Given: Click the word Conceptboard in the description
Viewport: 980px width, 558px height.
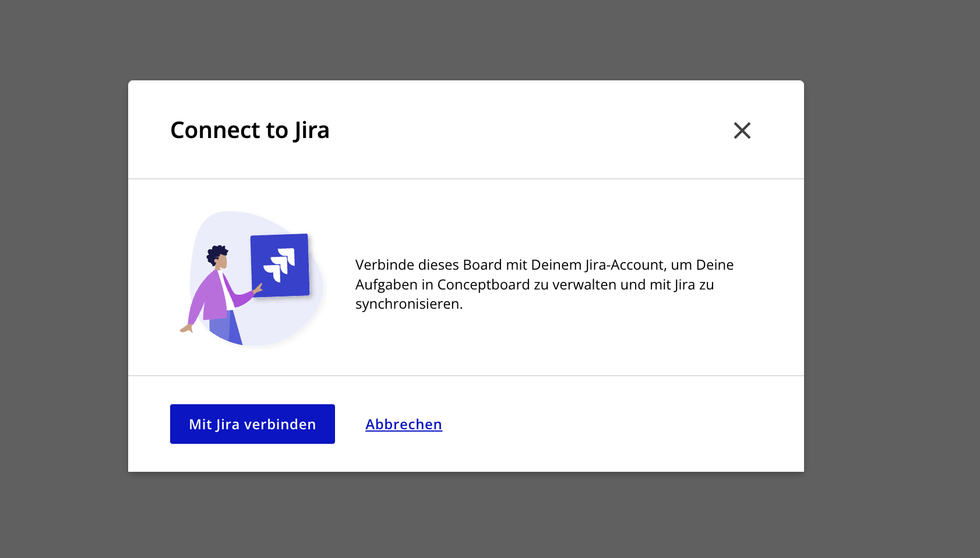Looking at the screenshot, I should [484, 285].
